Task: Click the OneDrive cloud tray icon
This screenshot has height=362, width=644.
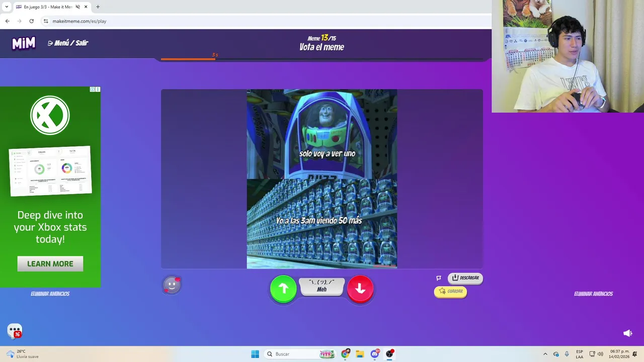Action: 556,354
